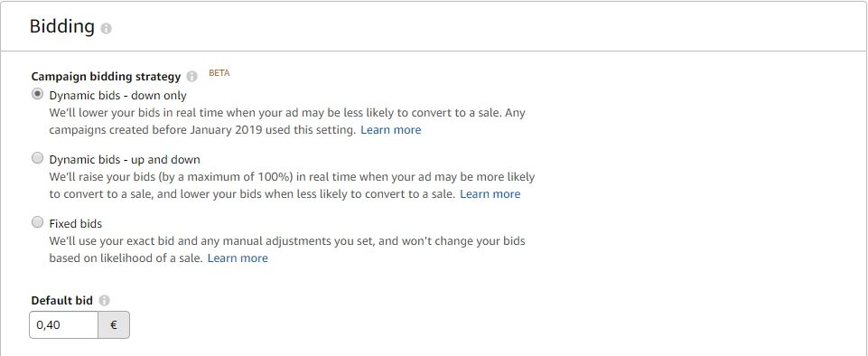Viewport: 868px width, 356px height.
Task: Show the Default bid info tooltip icon
Action: [x=104, y=301]
